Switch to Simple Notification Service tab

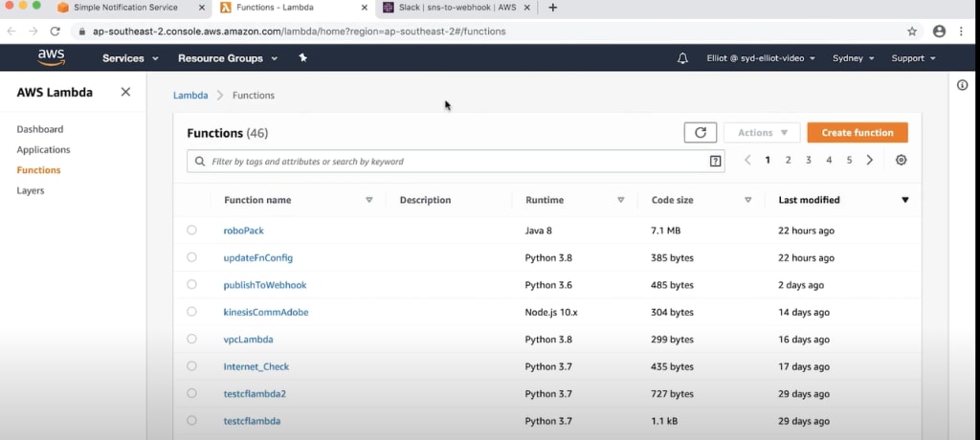125,8
